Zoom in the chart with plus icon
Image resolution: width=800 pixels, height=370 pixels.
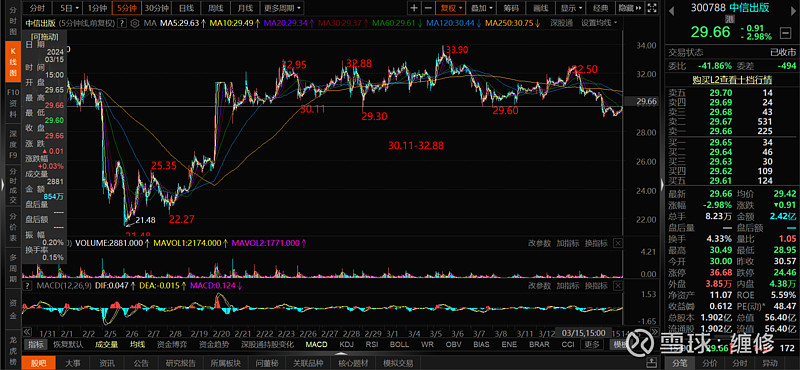click(x=414, y=8)
